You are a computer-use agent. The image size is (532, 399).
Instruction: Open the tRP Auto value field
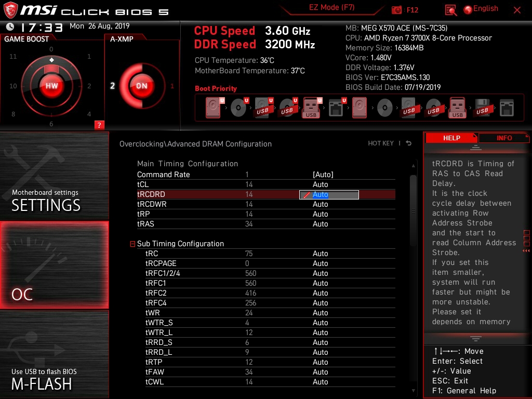(320, 214)
